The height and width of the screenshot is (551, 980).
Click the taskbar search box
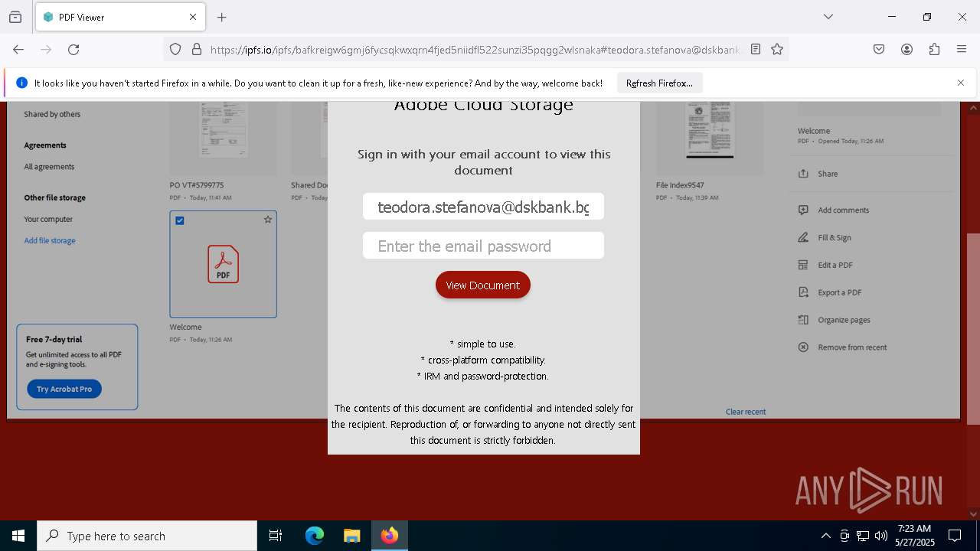click(147, 536)
